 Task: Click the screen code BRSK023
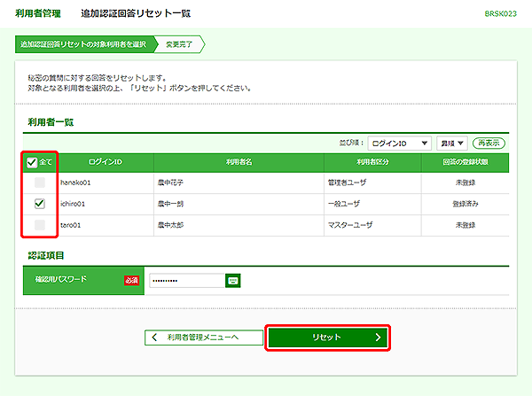point(500,14)
